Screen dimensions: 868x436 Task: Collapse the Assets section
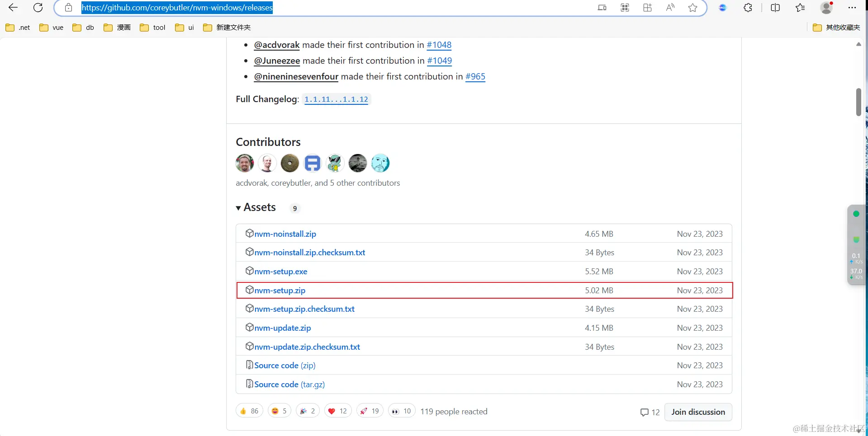(256, 207)
